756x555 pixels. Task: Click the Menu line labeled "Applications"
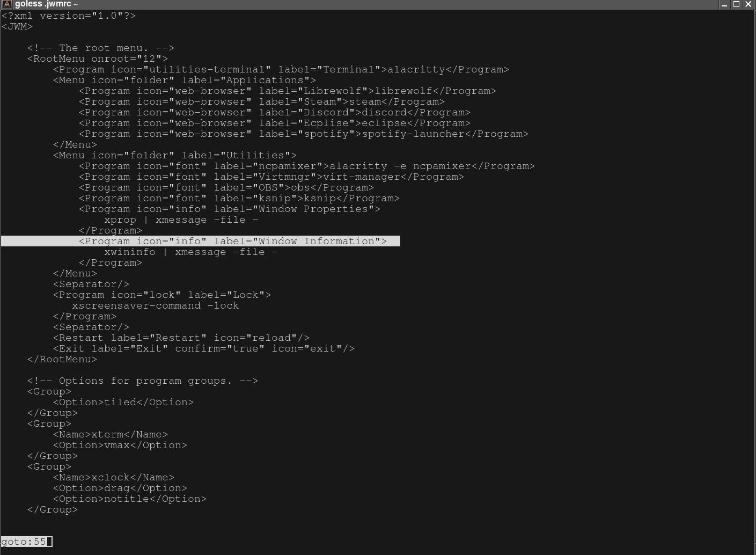point(184,81)
